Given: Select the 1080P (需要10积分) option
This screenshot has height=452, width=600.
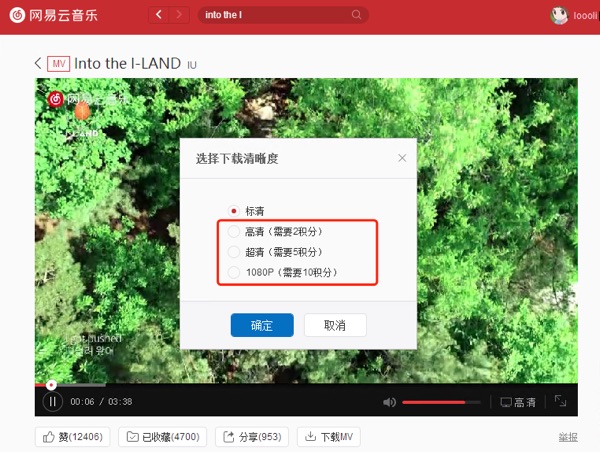Looking at the screenshot, I should [x=282, y=273].
